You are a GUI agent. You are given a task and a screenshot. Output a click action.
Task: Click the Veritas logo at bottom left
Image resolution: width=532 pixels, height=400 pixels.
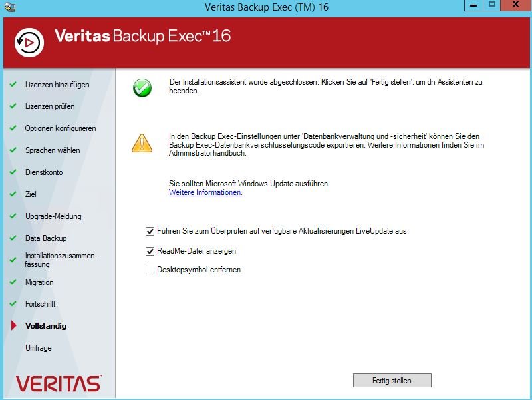pos(59,384)
